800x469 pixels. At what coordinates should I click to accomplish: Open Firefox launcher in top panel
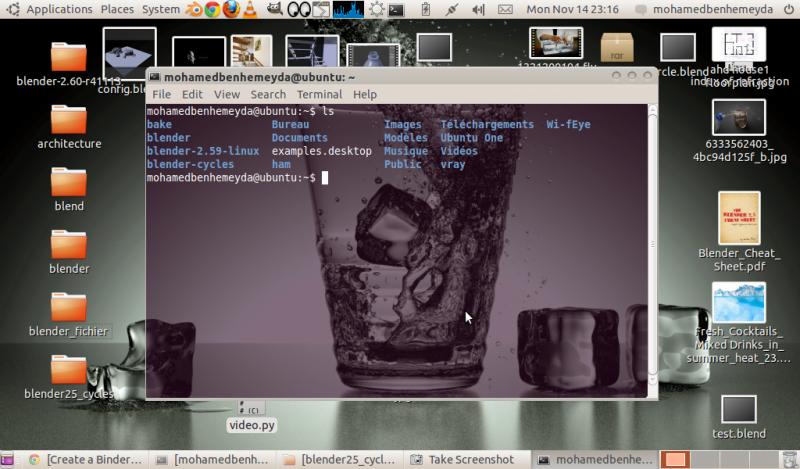point(231,9)
